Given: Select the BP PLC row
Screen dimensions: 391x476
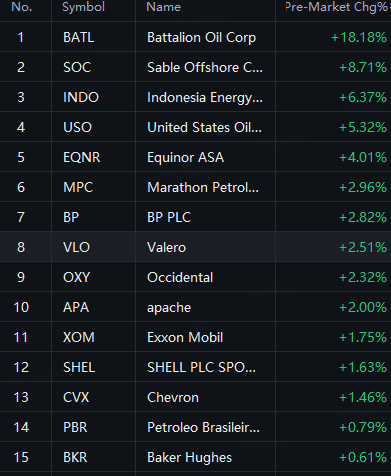Looking at the screenshot, I should (x=195, y=217).
